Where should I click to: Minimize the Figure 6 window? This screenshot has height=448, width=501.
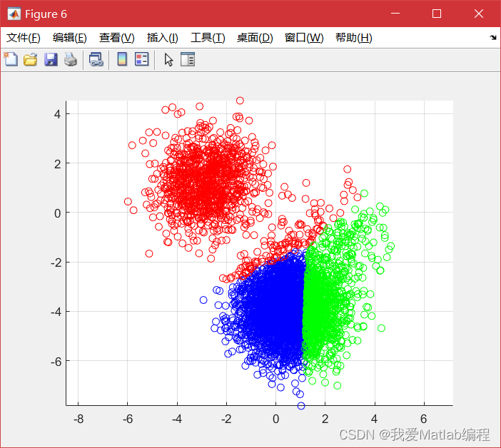click(395, 14)
